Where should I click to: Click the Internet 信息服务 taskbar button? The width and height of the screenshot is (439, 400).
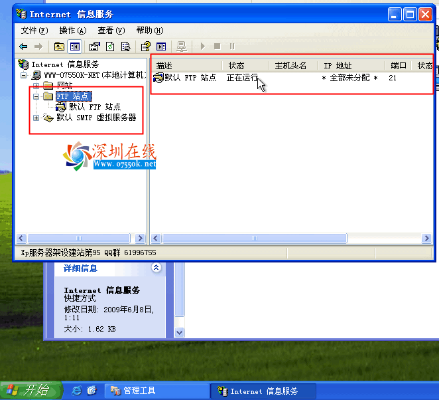[263, 391]
